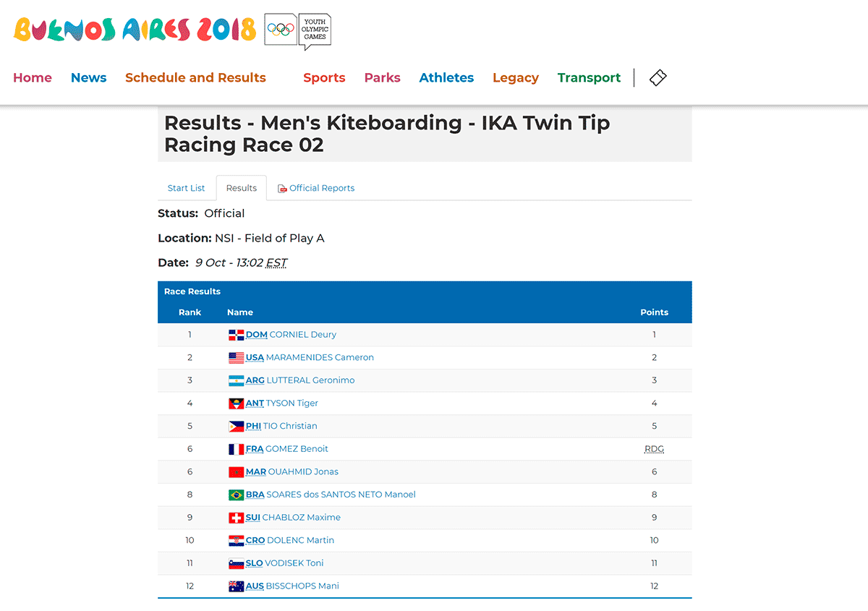The image size is (868, 611).
Task: Open the Sports navigation item
Action: point(324,77)
